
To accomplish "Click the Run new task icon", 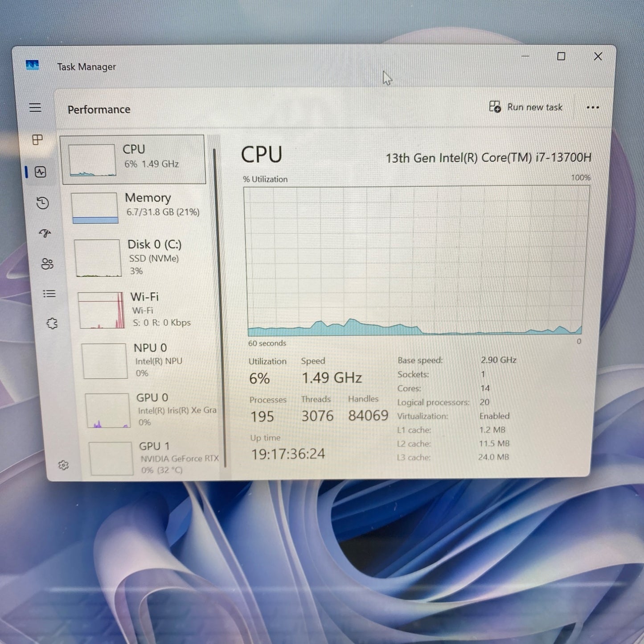I will pyautogui.click(x=495, y=107).
